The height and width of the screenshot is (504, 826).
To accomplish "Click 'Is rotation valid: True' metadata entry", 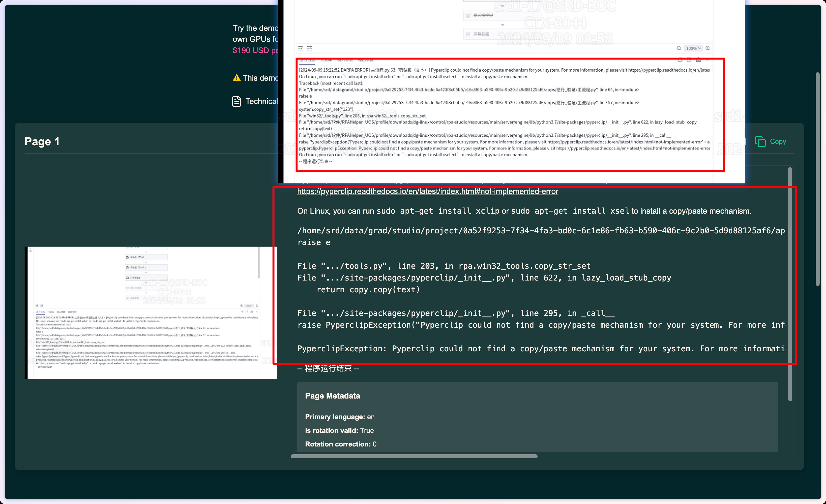I will click(x=339, y=430).
